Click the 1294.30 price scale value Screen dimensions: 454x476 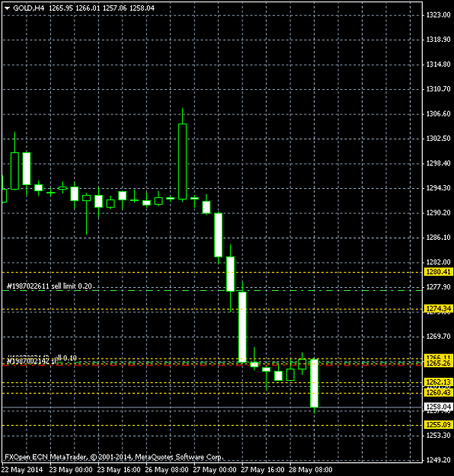pos(438,188)
